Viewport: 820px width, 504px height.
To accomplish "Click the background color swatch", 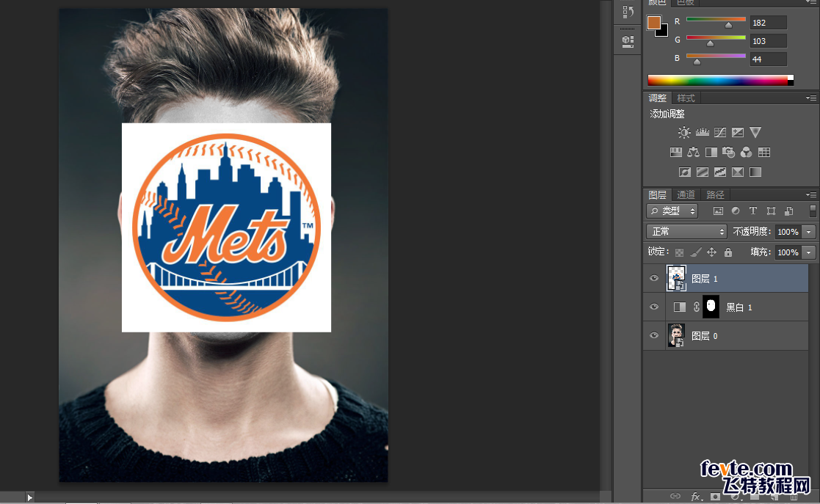I will click(x=664, y=32).
